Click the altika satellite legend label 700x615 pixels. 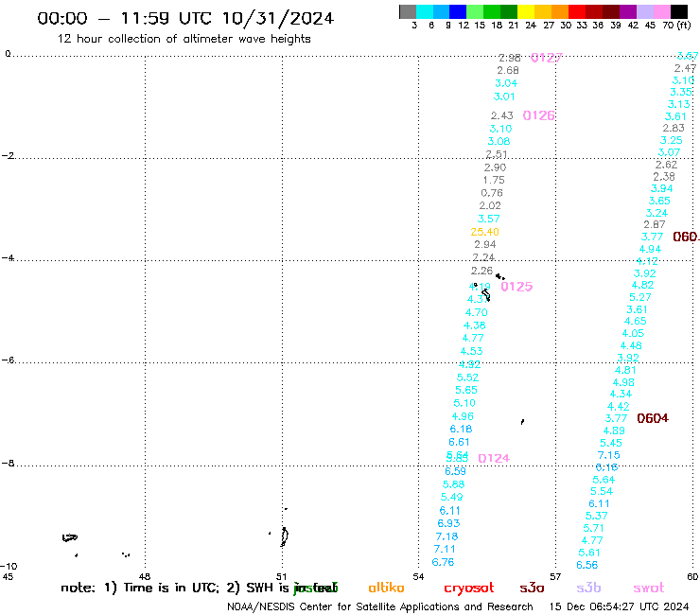386,588
